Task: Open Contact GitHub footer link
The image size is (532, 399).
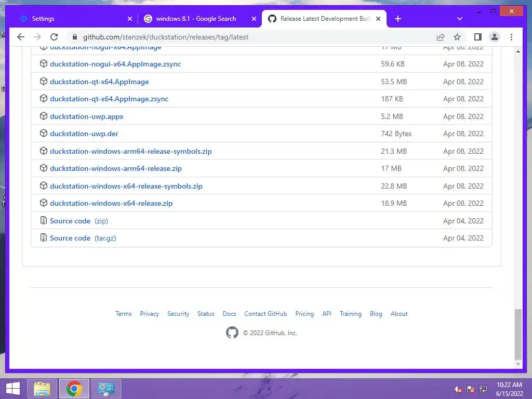Action: coord(265,314)
